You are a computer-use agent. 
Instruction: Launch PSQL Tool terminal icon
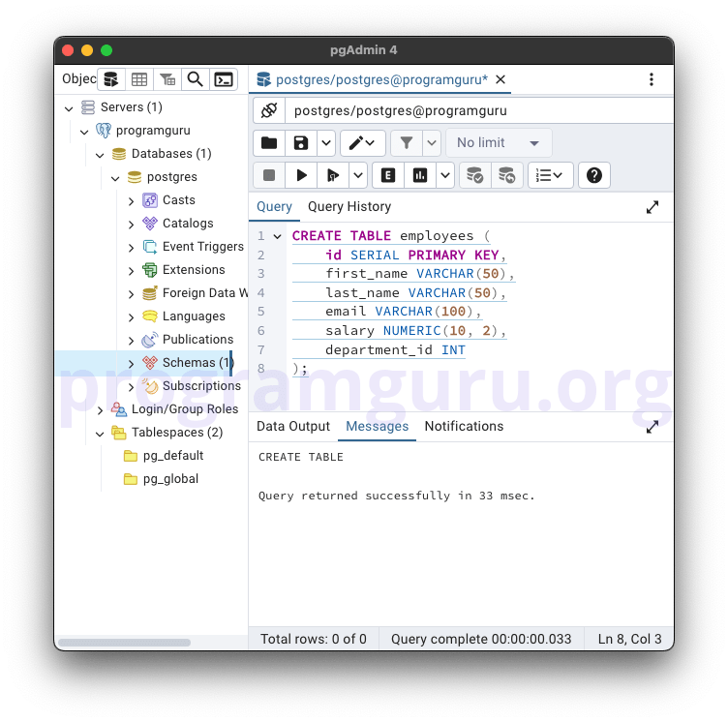[224, 79]
